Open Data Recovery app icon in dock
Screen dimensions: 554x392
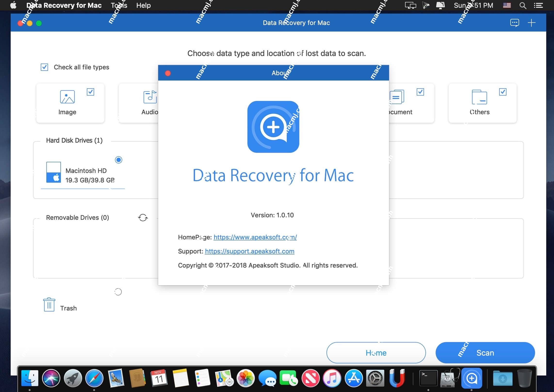(472, 378)
